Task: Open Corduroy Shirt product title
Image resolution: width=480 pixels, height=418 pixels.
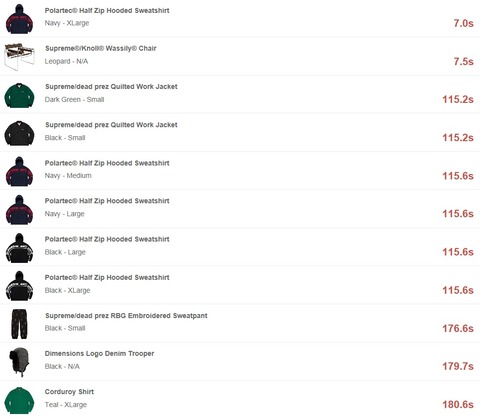Action: pyautogui.click(x=69, y=392)
